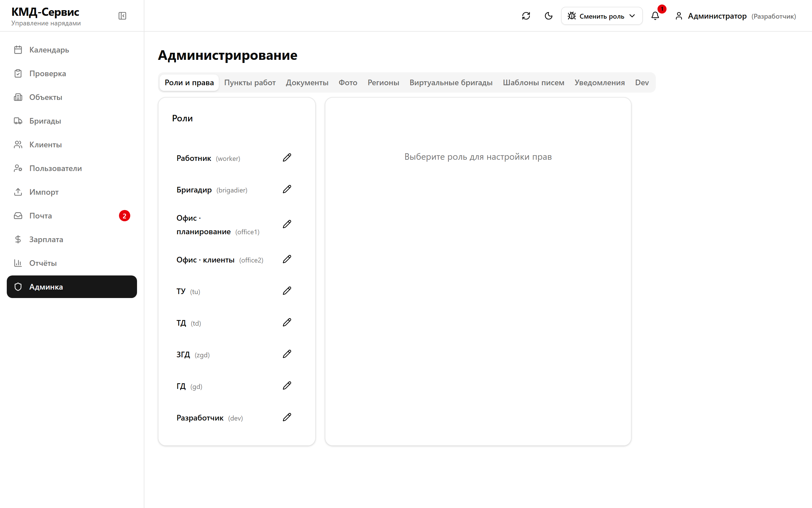Screen dimensions: 812x508
Task: Switch to Dev tab
Action: point(642,83)
